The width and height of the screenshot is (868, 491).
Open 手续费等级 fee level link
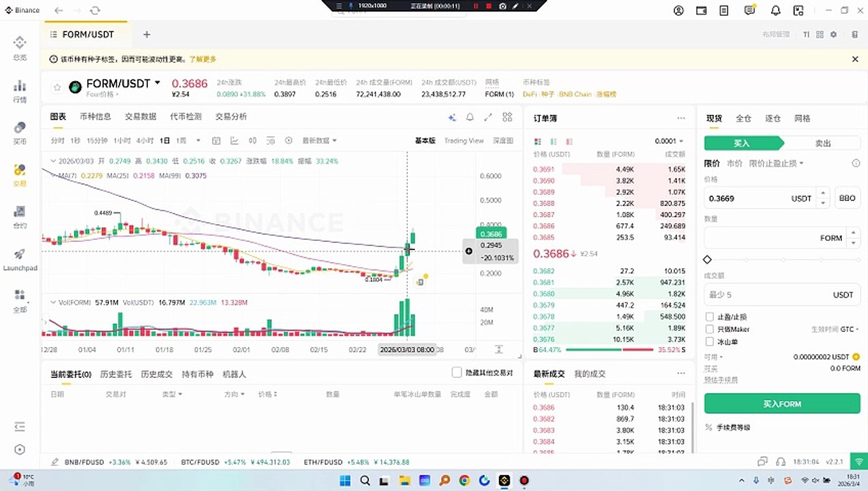coord(733,428)
